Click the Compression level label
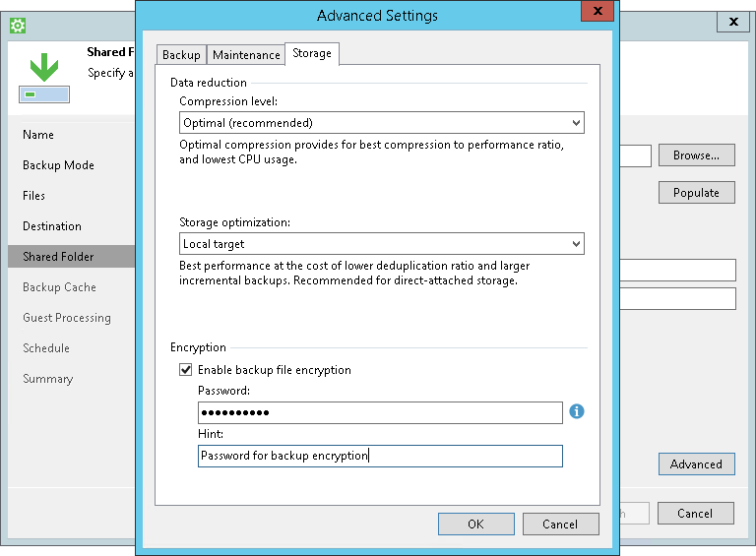Viewport: 756px width, 556px height. coord(228,101)
